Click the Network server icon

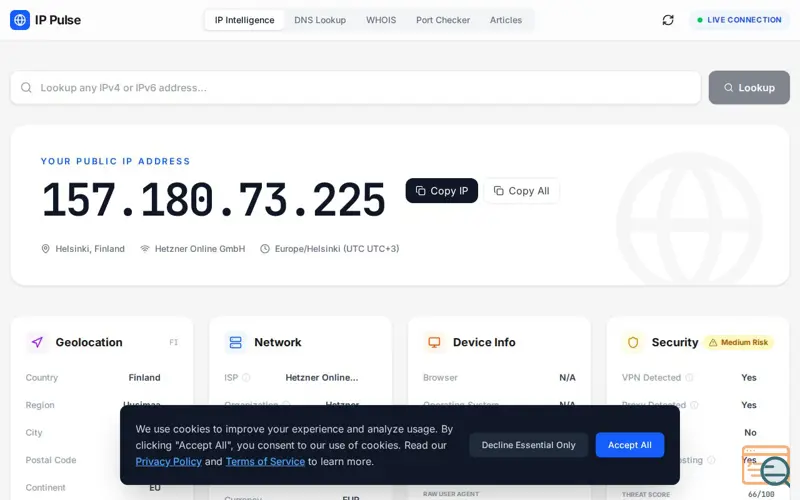(235, 342)
